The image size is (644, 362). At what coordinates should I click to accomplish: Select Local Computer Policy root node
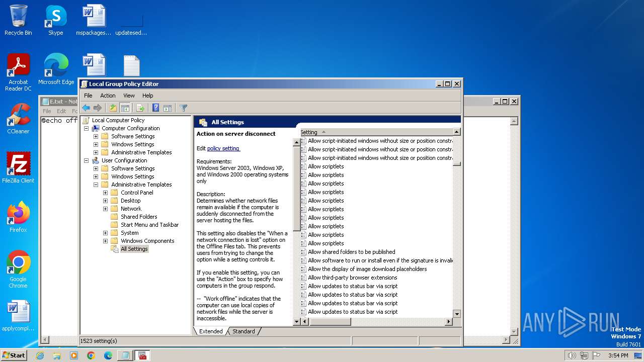(x=118, y=120)
